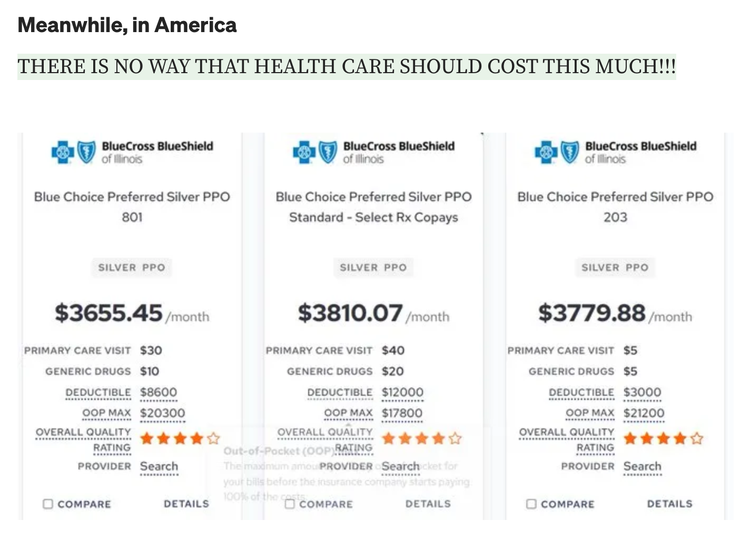
Task: Enable Compare checkbox for the $3779.88 plan
Action: [531, 504]
